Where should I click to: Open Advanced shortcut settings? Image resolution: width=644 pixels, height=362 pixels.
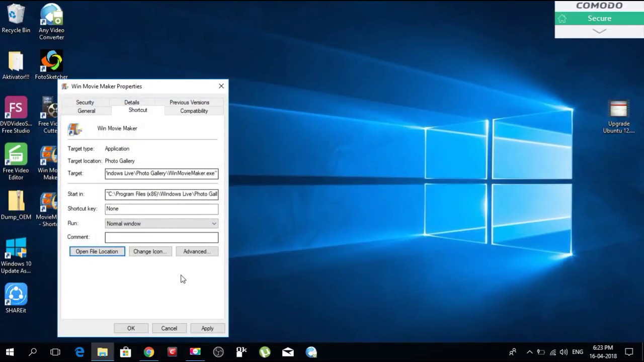[x=197, y=251]
